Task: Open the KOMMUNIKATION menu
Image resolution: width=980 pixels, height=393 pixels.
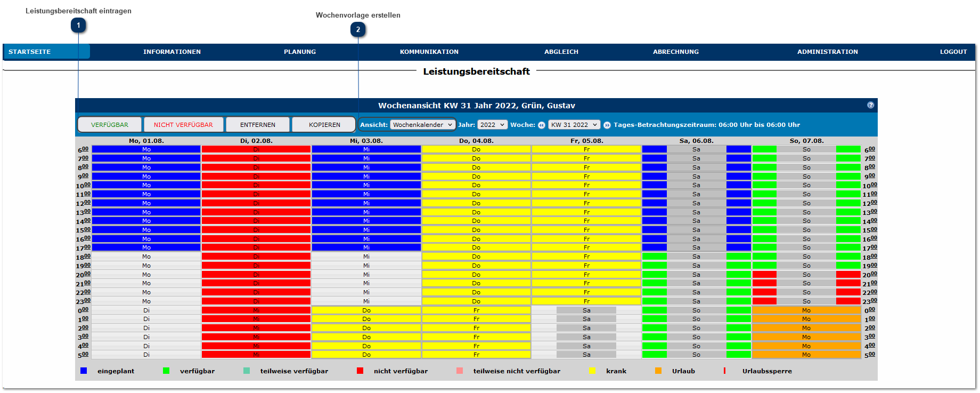Action: coord(429,52)
